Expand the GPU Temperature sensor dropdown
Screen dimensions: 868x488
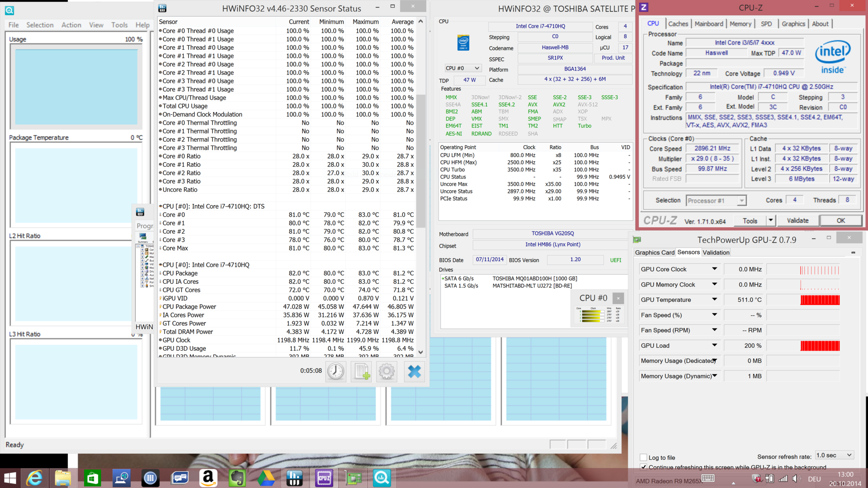[x=715, y=299]
